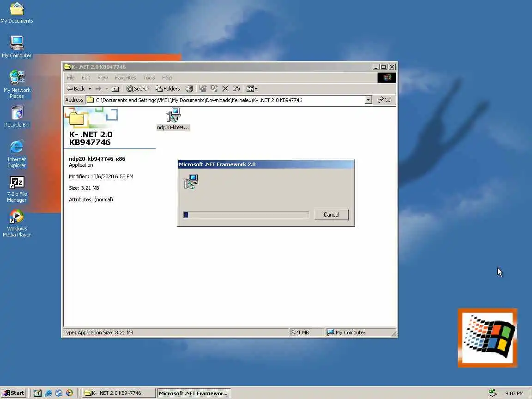Viewport: 532px width, 399px height.
Task: Click the 9:07 PM taskbar clock
Action: pyautogui.click(x=514, y=393)
